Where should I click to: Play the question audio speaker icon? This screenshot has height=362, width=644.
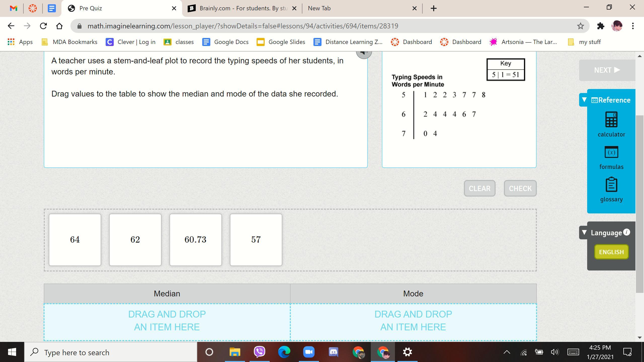point(364,53)
